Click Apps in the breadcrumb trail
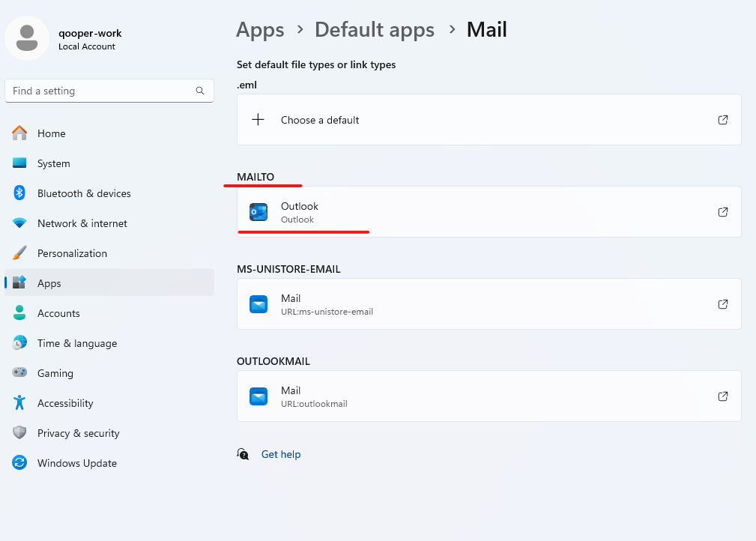Image resolution: width=756 pixels, height=541 pixels. (x=260, y=29)
